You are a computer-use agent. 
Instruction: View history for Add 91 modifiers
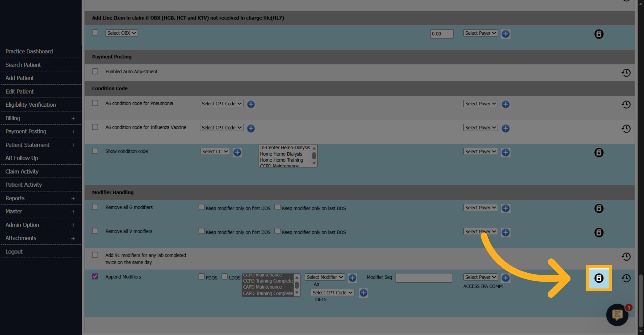click(x=626, y=257)
